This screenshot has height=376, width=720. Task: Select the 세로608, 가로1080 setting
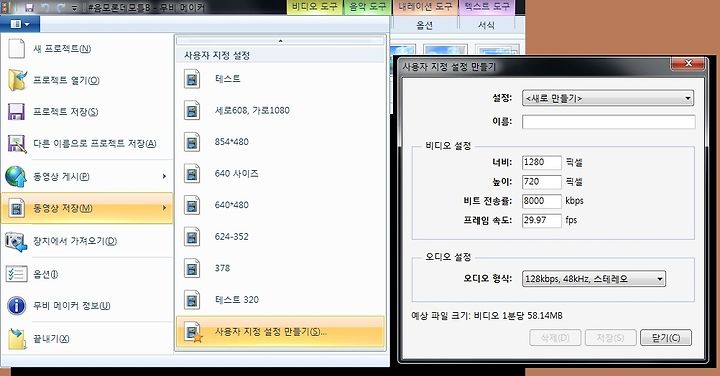[x=280, y=111]
